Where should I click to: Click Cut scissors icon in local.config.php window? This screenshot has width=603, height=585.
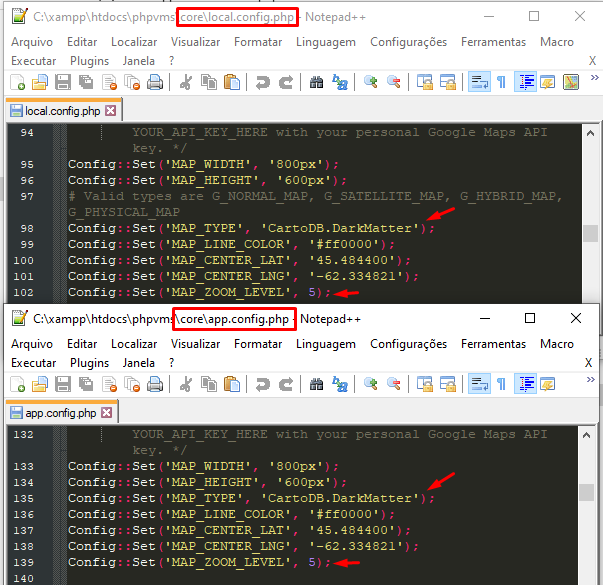click(x=186, y=82)
